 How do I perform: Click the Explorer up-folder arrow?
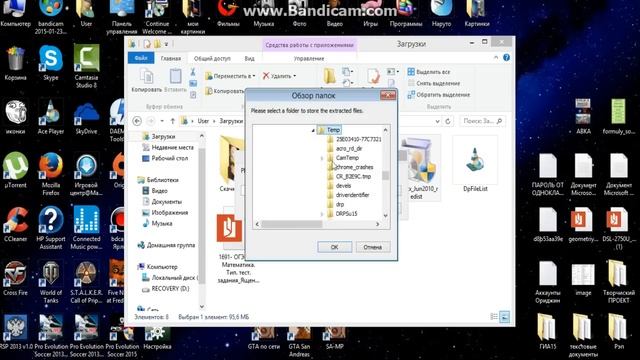pos(172,121)
